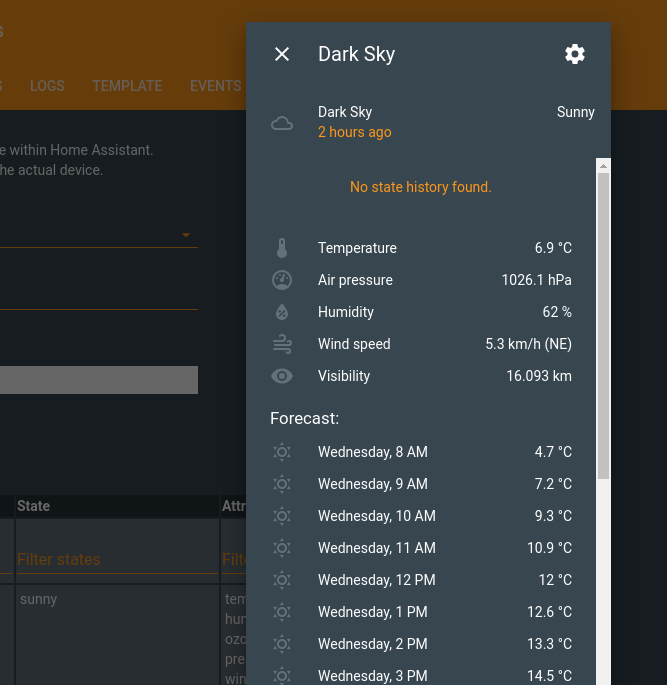This screenshot has height=685, width=667.
Task: Click 'No state history found.' message
Action: pos(421,187)
